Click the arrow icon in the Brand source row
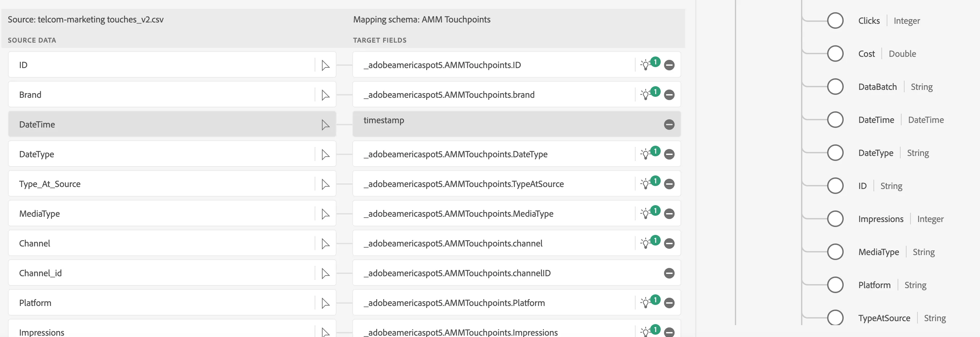980x337 pixels. (325, 95)
